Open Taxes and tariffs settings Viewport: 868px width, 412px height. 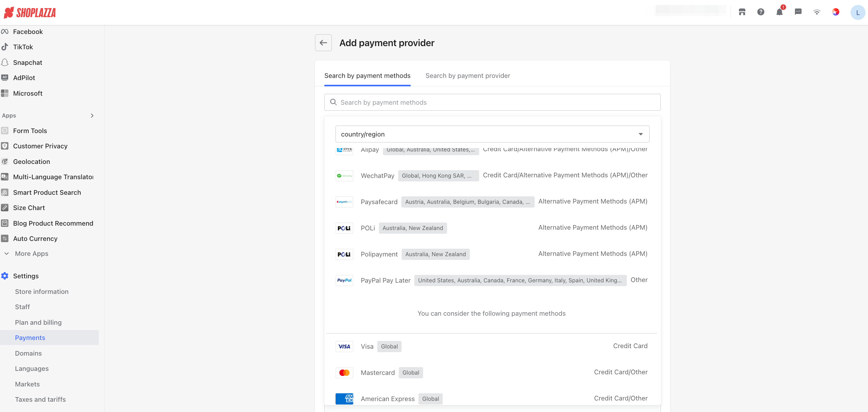click(x=40, y=400)
